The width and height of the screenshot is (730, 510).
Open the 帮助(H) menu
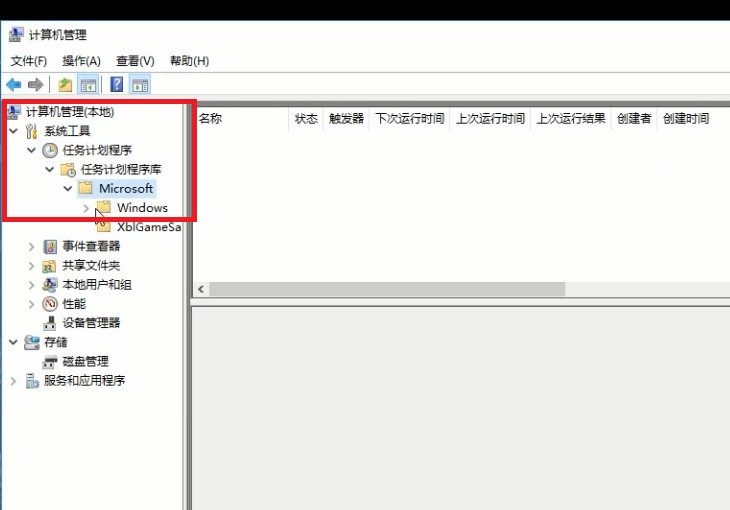point(189,61)
